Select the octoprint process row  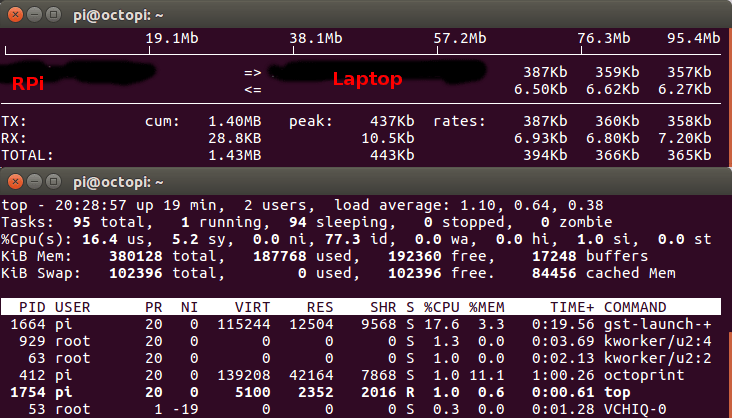360,374
